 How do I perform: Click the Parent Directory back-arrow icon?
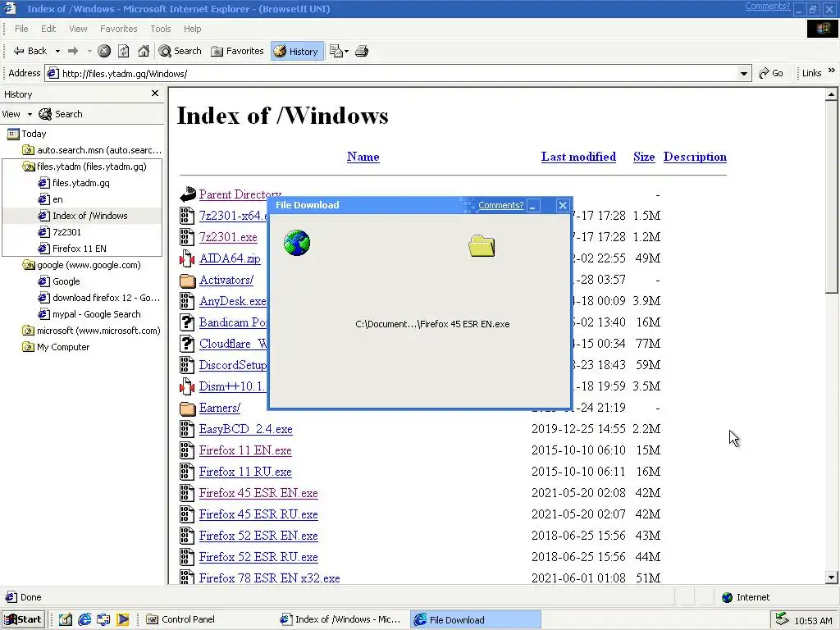click(188, 194)
